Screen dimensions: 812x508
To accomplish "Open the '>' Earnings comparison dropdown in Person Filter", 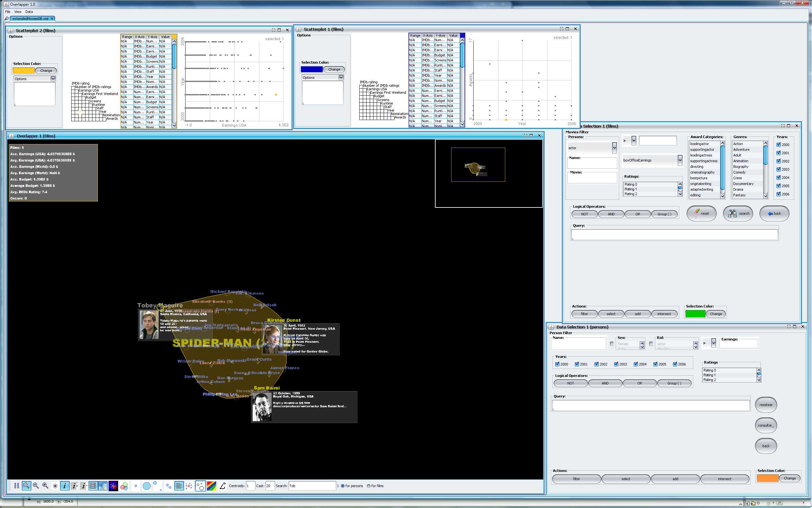I will [x=714, y=343].
